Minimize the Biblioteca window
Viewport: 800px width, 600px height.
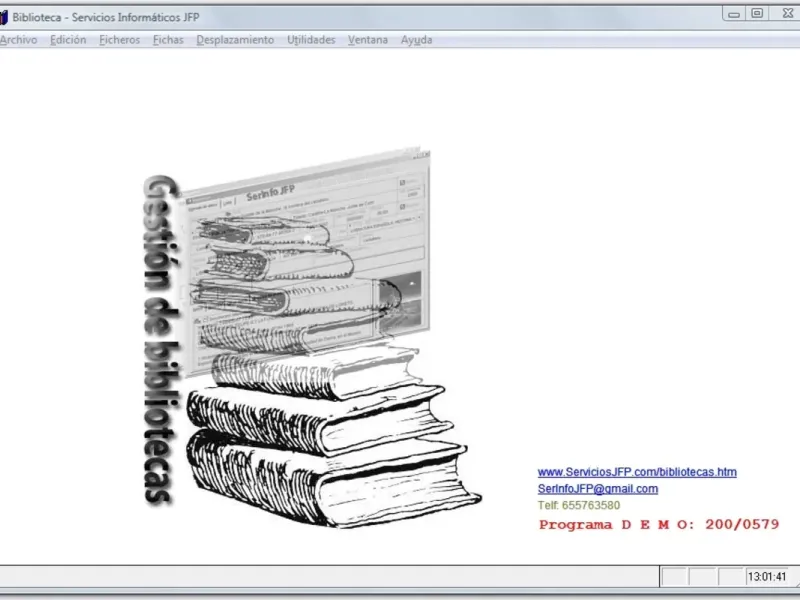click(734, 14)
